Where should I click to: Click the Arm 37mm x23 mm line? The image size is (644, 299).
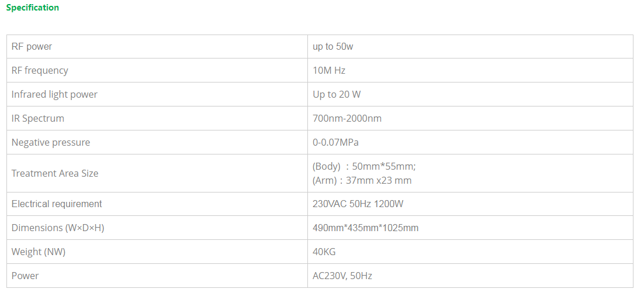(362, 181)
